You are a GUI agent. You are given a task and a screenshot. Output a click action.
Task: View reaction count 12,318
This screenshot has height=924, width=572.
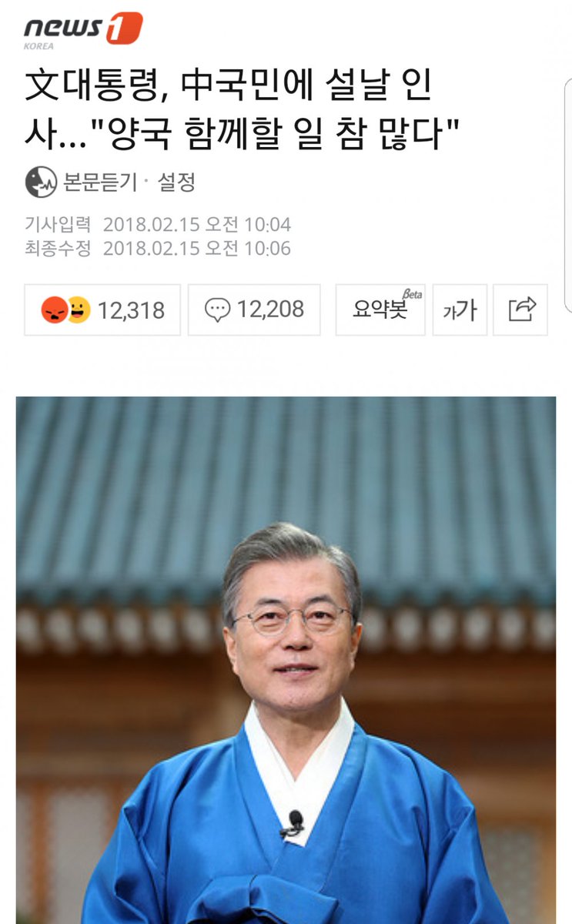click(132, 310)
